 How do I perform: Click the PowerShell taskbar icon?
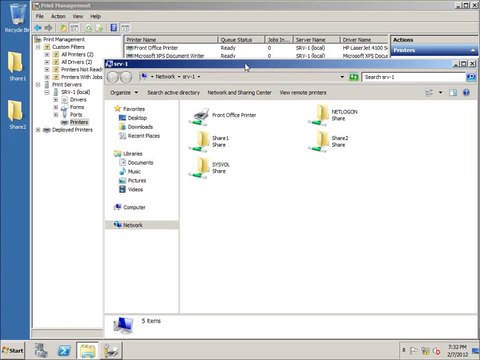tap(64, 351)
